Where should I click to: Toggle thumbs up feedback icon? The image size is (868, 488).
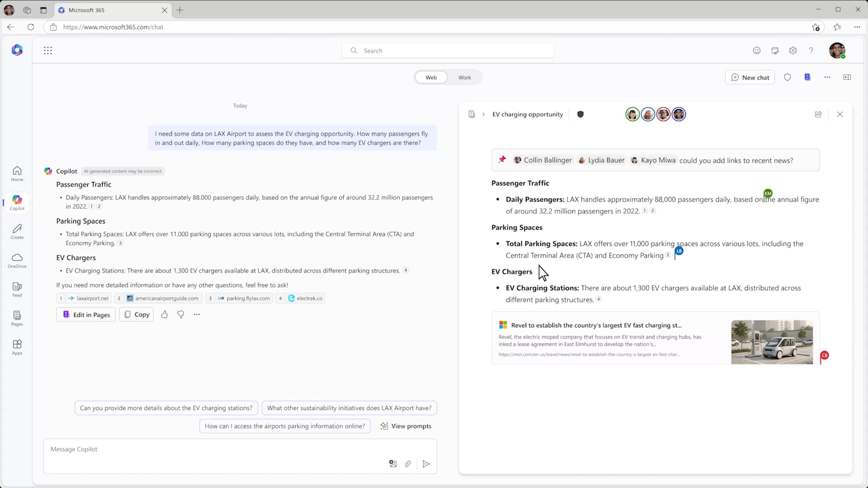click(164, 314)
